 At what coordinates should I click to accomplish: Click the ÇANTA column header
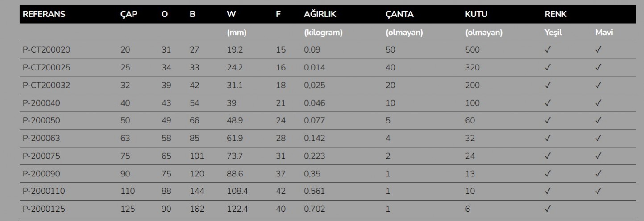pyautogui.click(x=399, y=14)
